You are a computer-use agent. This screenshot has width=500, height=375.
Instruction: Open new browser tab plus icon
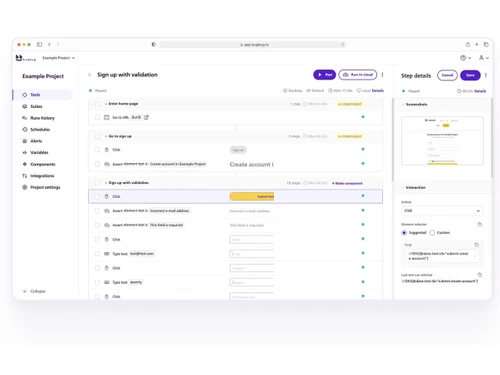pos(477,44)
